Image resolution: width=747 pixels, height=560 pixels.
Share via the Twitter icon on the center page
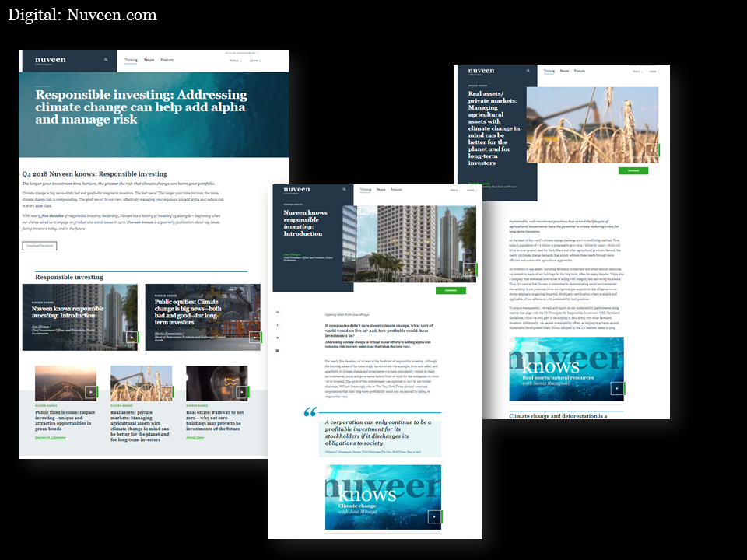(277, 338)
